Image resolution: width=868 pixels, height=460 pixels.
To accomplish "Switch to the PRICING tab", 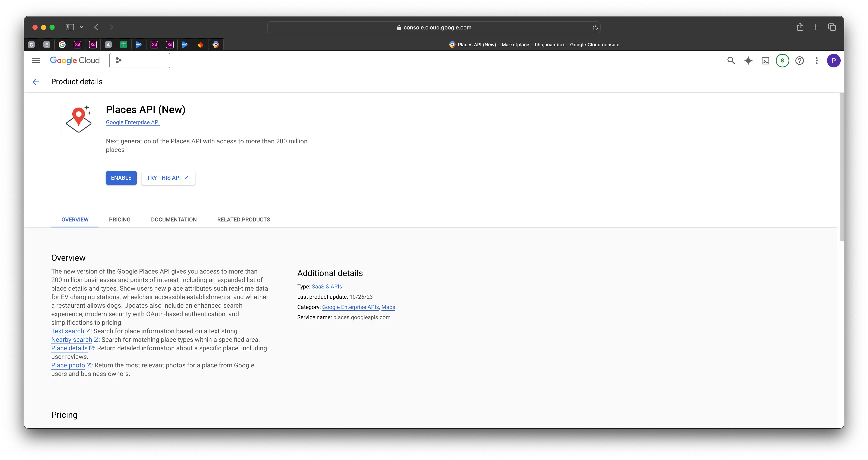I will point(120,219).
